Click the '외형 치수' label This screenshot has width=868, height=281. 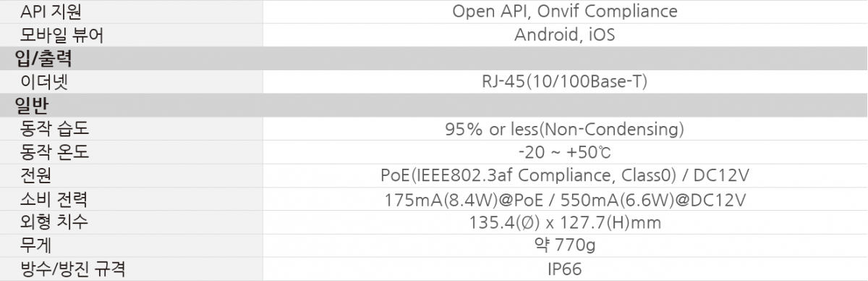(x=56, y=222)
